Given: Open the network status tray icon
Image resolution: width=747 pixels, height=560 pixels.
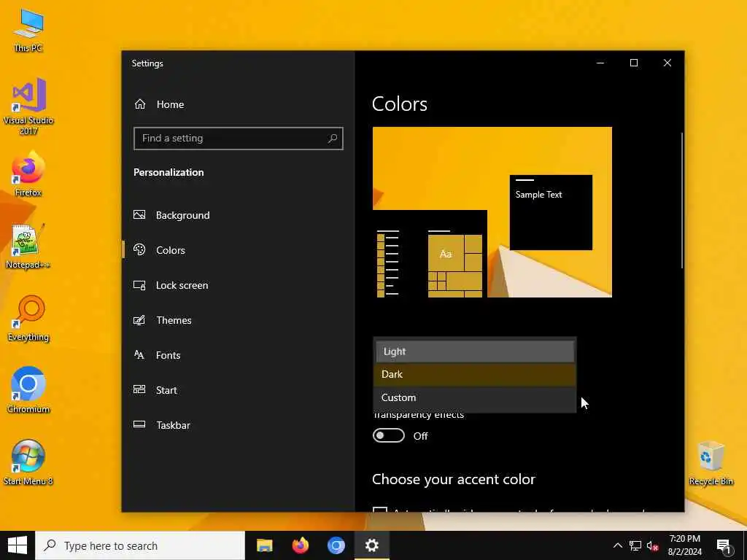Looking at the screenshot, I should pyautogui.click(x=635, y=545).
